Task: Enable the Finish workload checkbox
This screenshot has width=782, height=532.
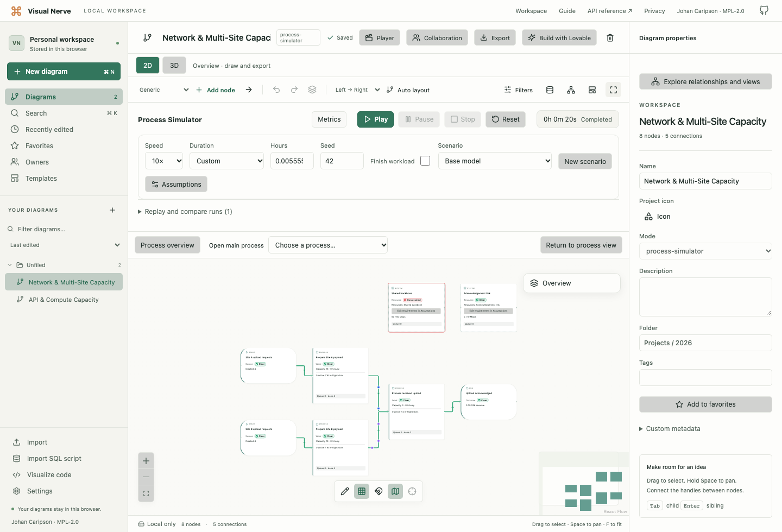Action: (x=425, y=161)
